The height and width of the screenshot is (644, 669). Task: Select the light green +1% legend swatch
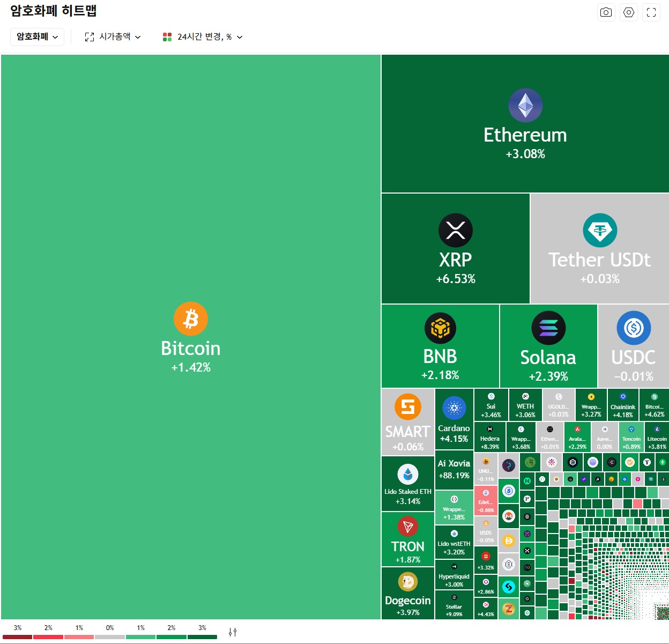pyautogui.click(x=140, y=637)
